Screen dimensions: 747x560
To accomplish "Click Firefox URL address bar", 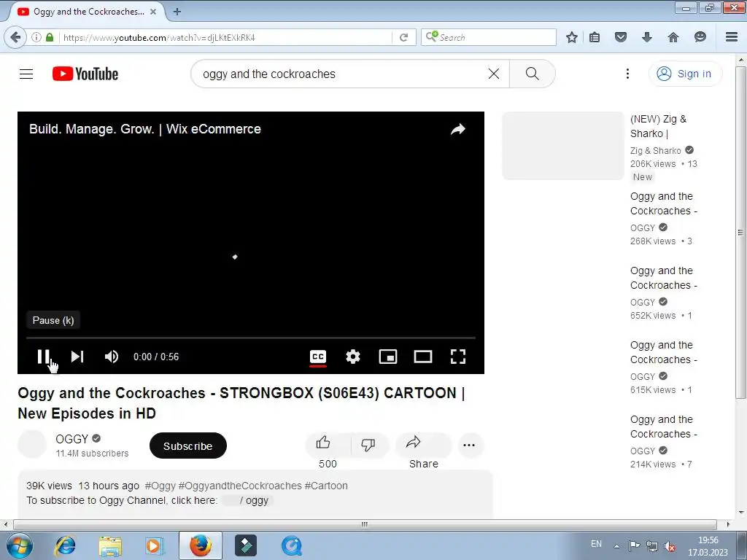I will (226, 37).
